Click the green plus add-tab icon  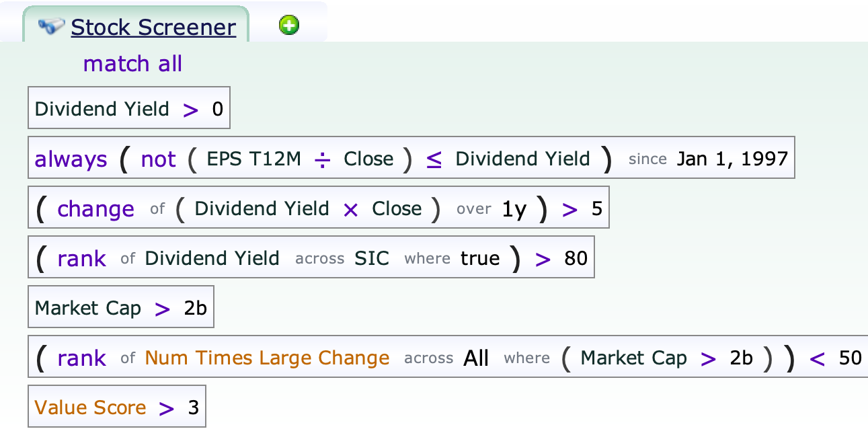[289, 26]
